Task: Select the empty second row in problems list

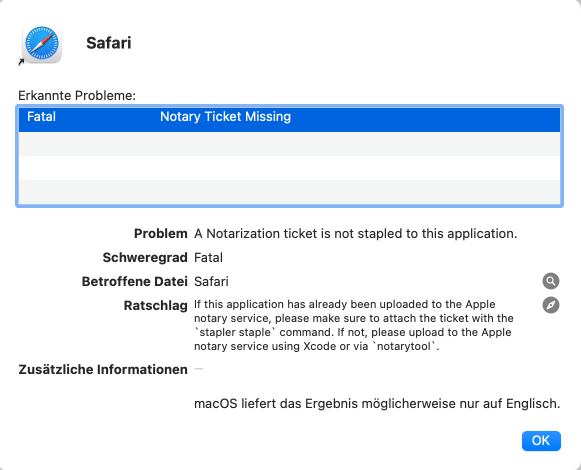Action: 289,144
